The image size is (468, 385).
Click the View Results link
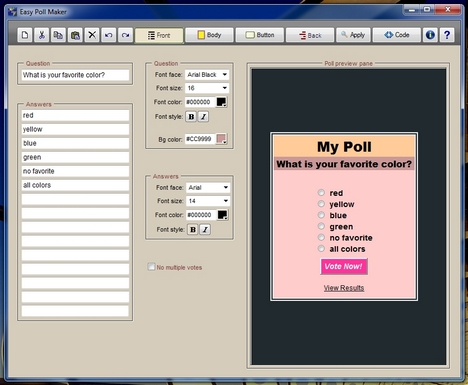pyautogui.click(x=344, y=288)
